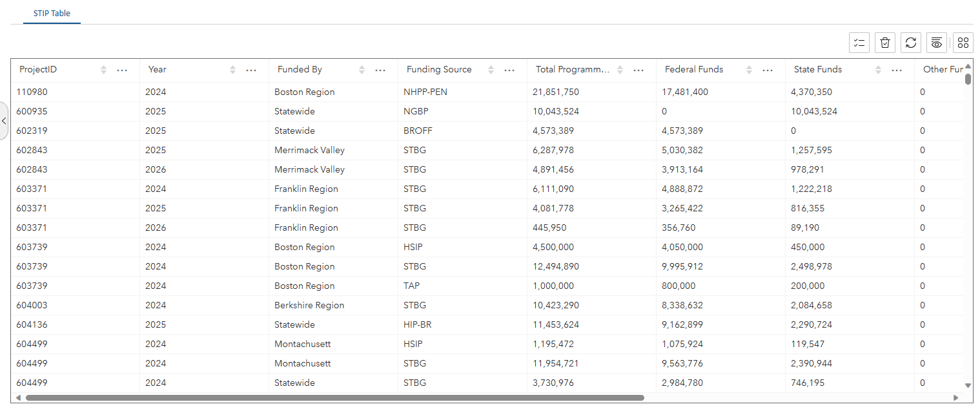The height and width of the screenshot is (413, 980).
Task: Open options menu for the ProjectID column
Action: point(122,69)
